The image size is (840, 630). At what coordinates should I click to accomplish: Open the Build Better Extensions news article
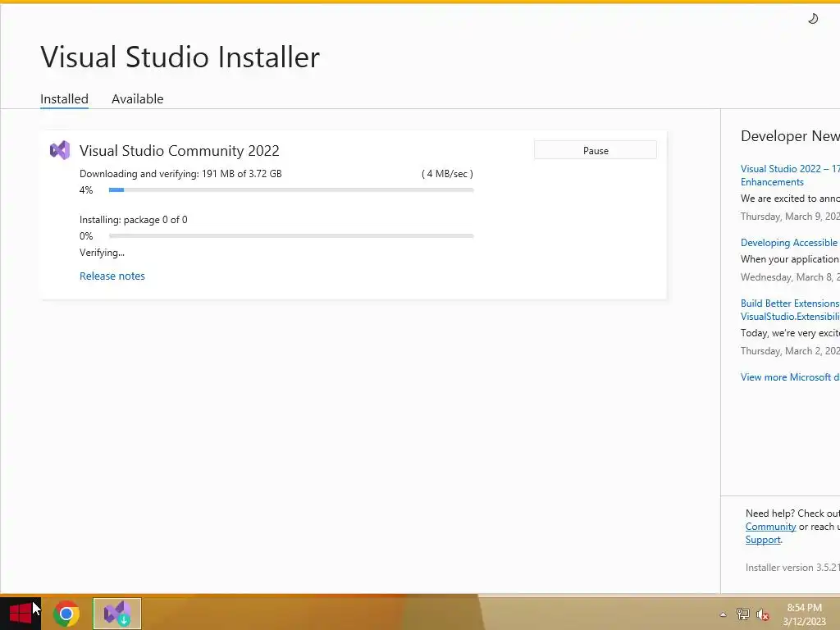[x=790, y=309]
